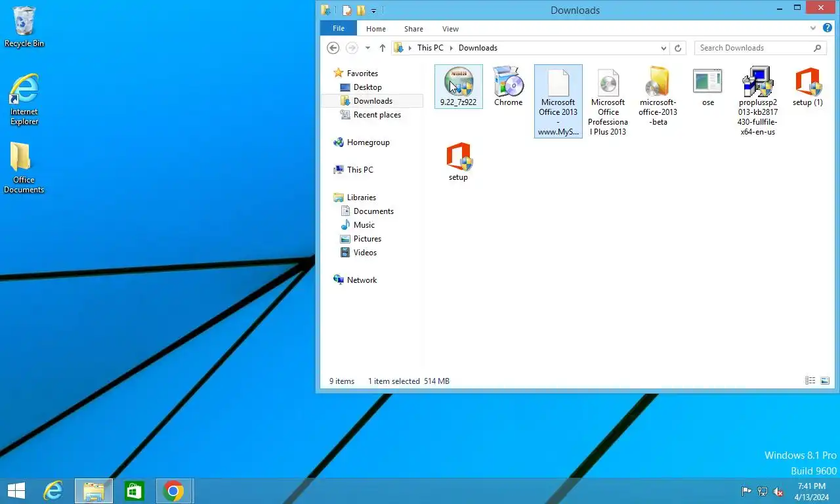Screen dimensions: 840x504
Task: Click the Back navigation arrow
Action: (333, 48)
